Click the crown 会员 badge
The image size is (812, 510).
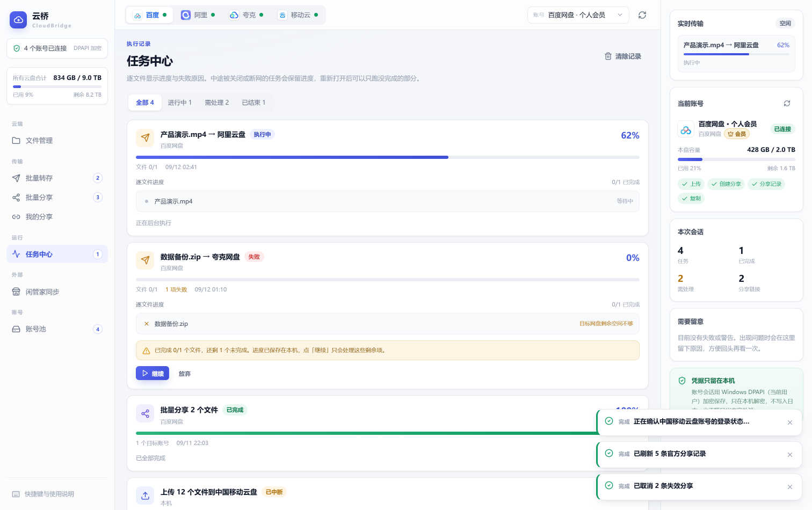pos(737,134)
